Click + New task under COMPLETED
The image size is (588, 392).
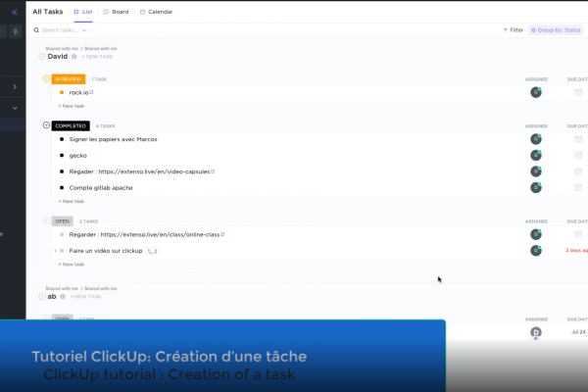pos(72,202)
